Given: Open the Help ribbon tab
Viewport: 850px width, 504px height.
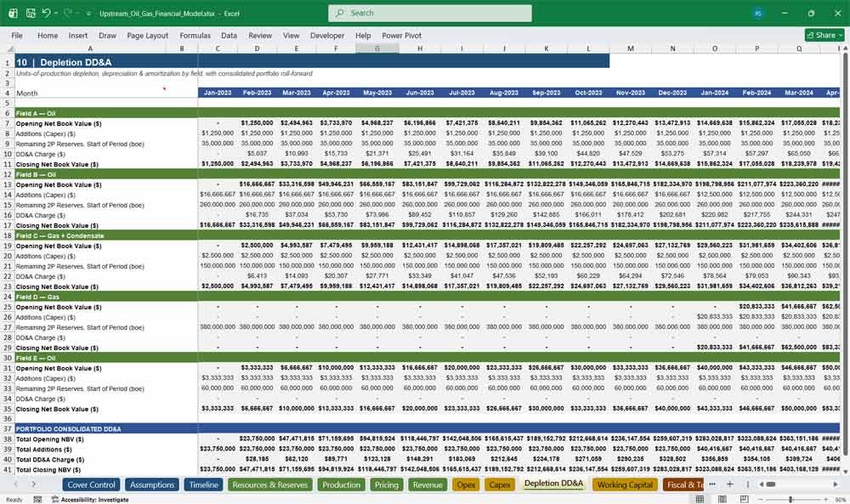Looking at the screenshot, I should pyautogui.click(x=363, y=35).
